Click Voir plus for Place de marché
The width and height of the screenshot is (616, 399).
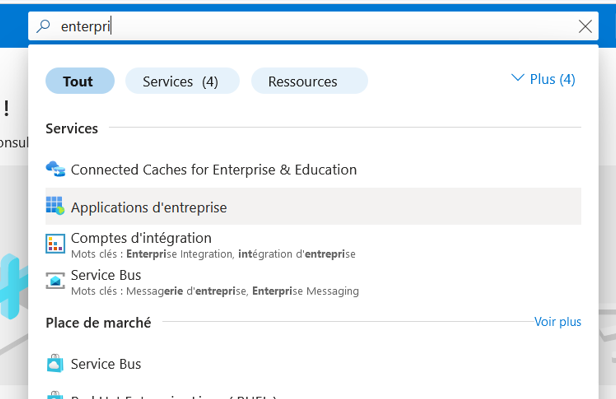(557, 322)
